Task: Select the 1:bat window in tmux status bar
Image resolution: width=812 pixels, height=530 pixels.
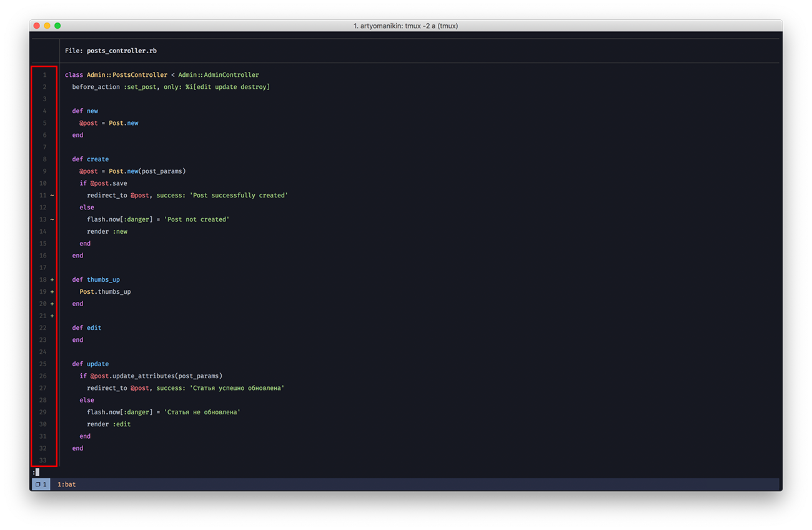Action: [x=66, y=484]
